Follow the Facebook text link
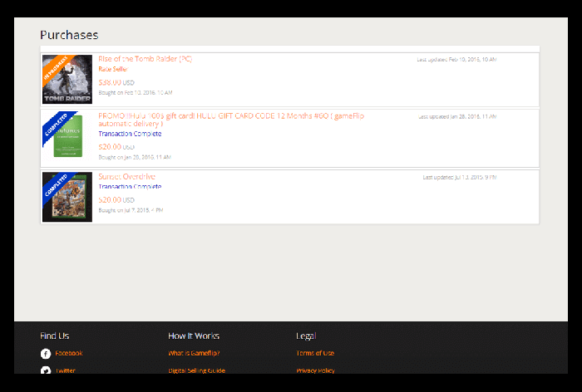 tap(68, 353)
